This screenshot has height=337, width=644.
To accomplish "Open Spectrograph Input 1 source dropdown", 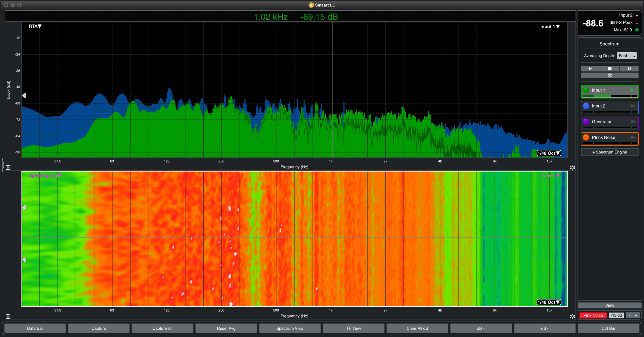I will (550, 176).
